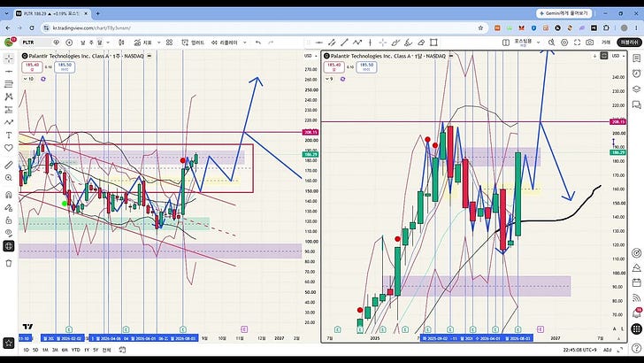
Task: Expand the layout name dropdown arrow
Action: tap(538, 42)
